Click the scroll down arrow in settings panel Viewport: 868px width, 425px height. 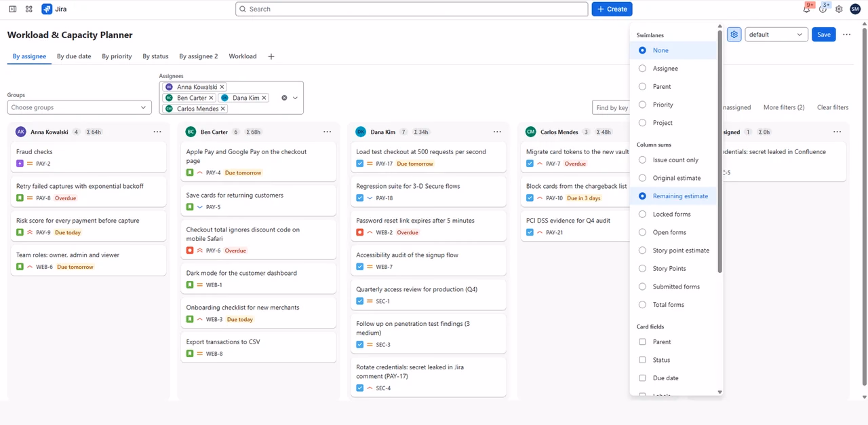point(720,392)
